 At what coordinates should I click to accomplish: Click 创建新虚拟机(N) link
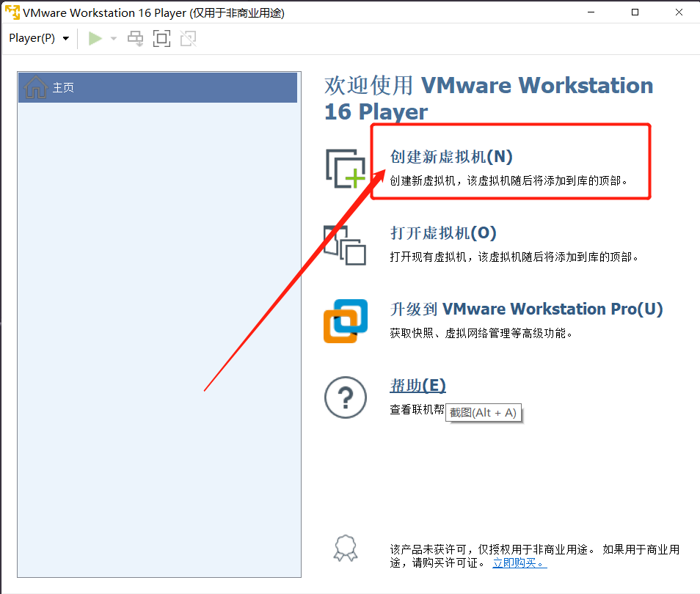click(x=451, y=157)
